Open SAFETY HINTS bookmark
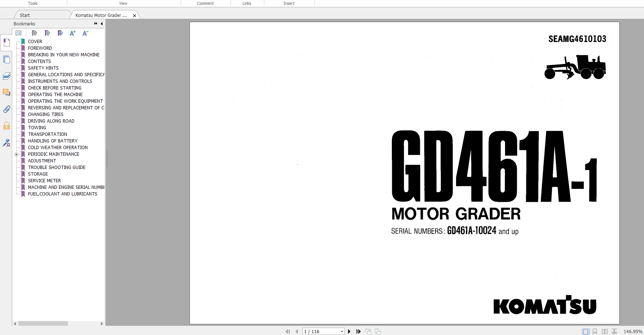 [x=43, y=68]
